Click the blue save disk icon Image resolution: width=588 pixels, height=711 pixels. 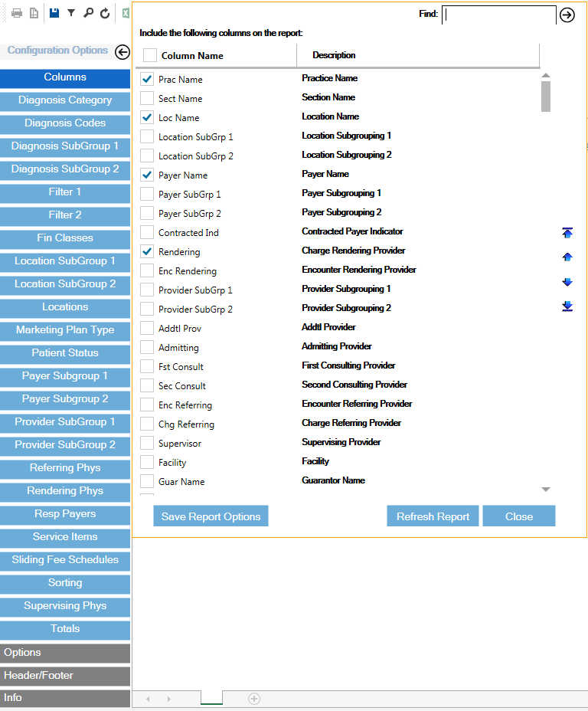pos(54,13)
